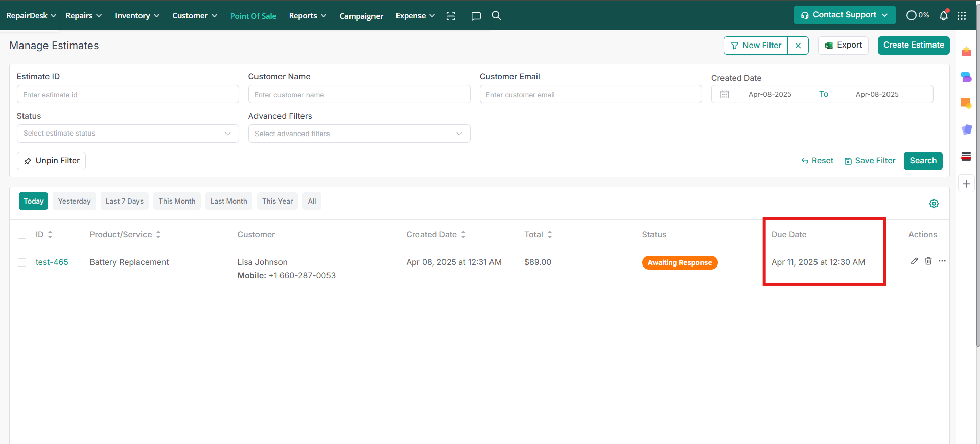The image size is (980, 444).
Task: Select the This Month tab
Action: click(177, 201)
